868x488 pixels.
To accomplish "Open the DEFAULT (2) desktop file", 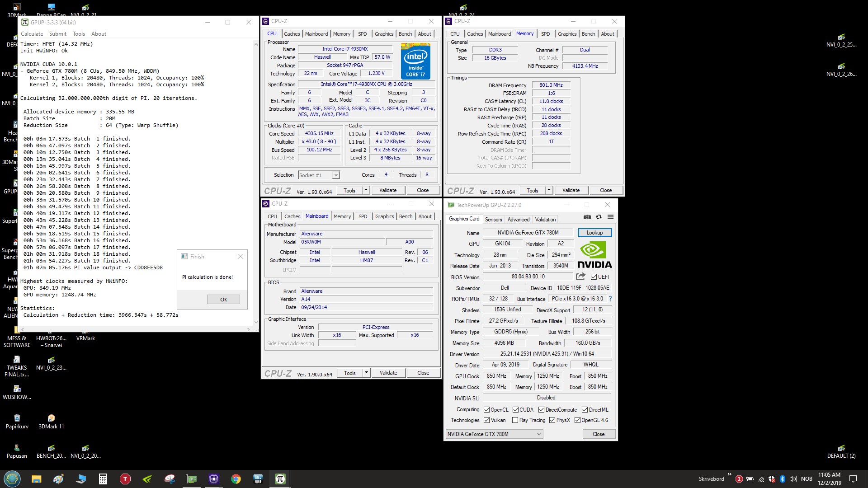I will point(841,451).
